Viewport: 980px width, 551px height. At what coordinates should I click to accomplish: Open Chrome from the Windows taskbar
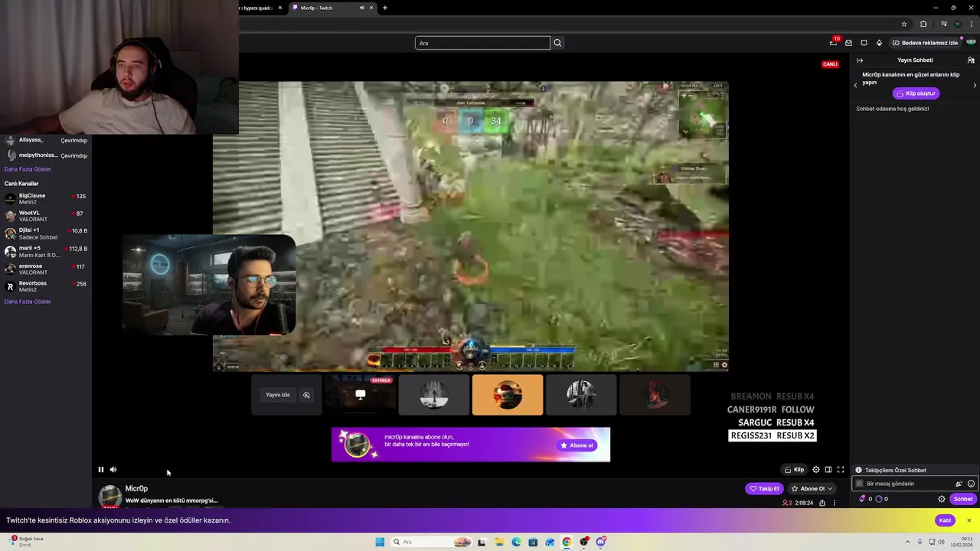tap(567, 542)
